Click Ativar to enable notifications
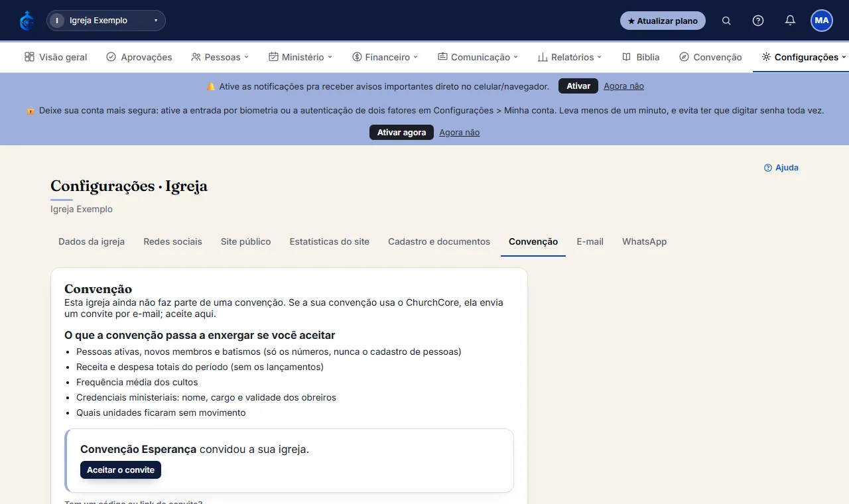This screenshot has width=849, height=504. pyautogui.click(x=578, y=86)
